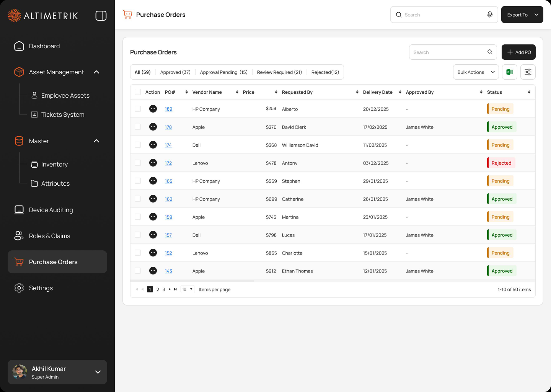The height and width of the screenshot is (392, 551).
Task: Collapse the Asset Management section
Action: 96,72
